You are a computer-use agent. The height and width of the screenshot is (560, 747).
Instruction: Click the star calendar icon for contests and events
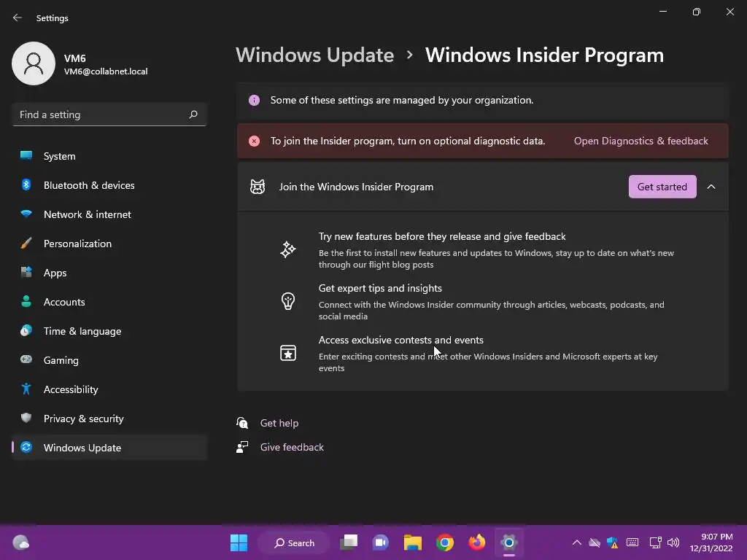click(287, 353)
